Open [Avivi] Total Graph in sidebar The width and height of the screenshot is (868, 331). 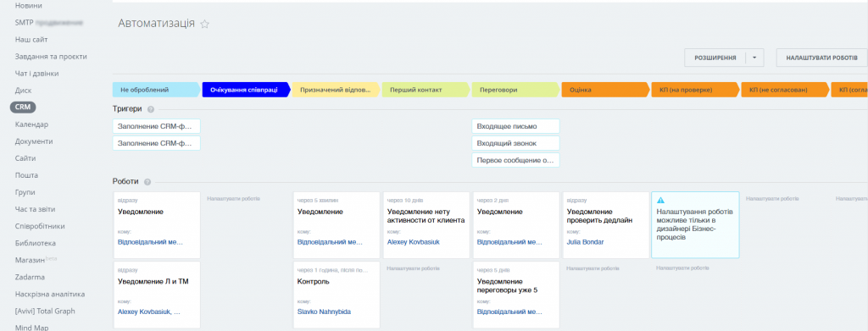point(45,312)
